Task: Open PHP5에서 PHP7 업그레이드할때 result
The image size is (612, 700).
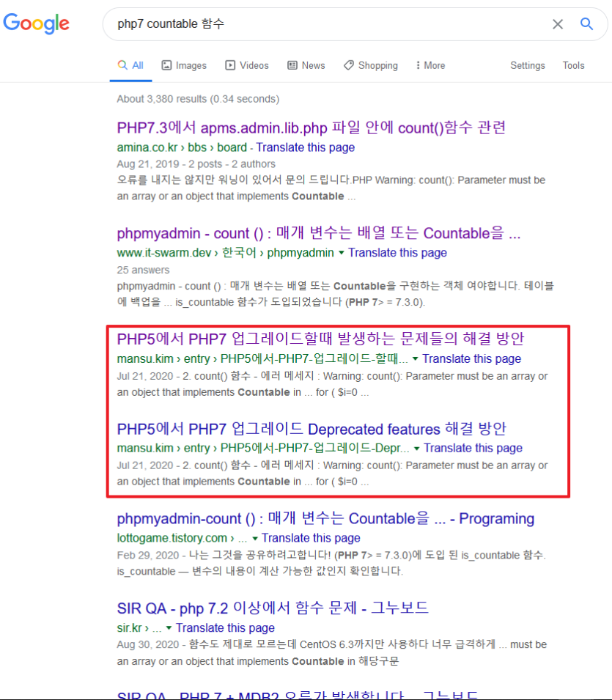Action: (320, 339)
